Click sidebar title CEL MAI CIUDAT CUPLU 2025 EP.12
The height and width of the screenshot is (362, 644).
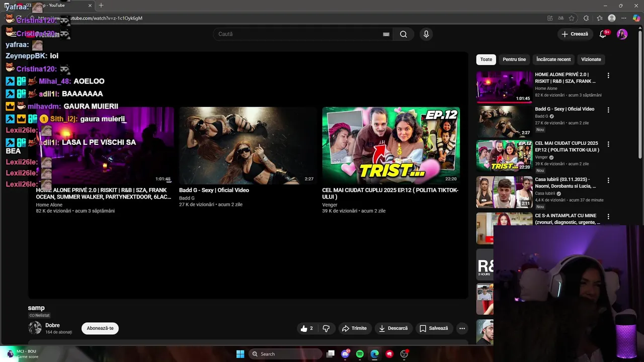(x=567, y=146)
